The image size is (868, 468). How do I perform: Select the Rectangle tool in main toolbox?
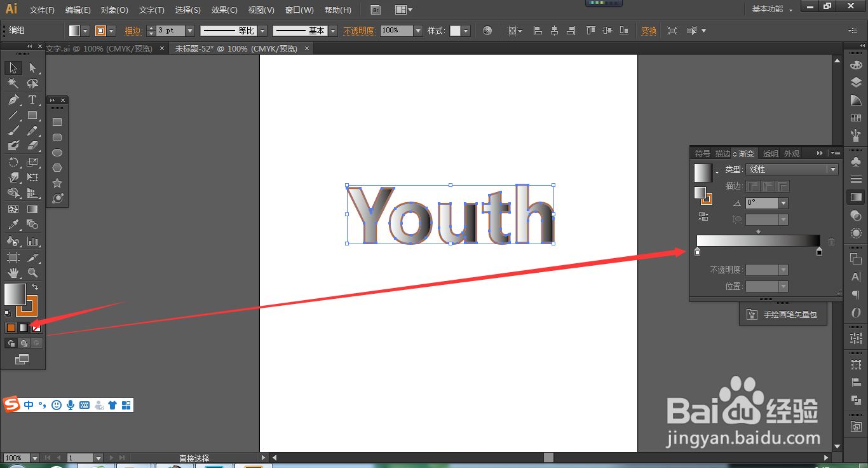point(32,115)
